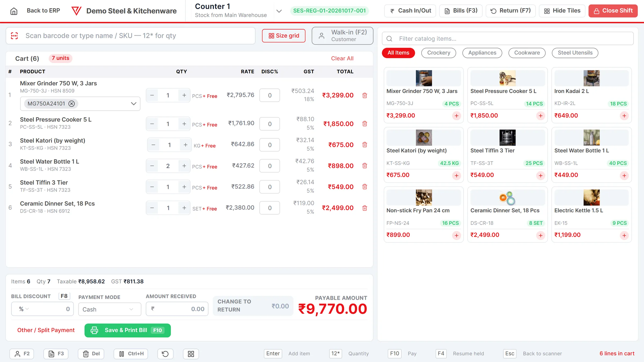Open the Payment Mode Cash dropdown

tap(109, 309)
